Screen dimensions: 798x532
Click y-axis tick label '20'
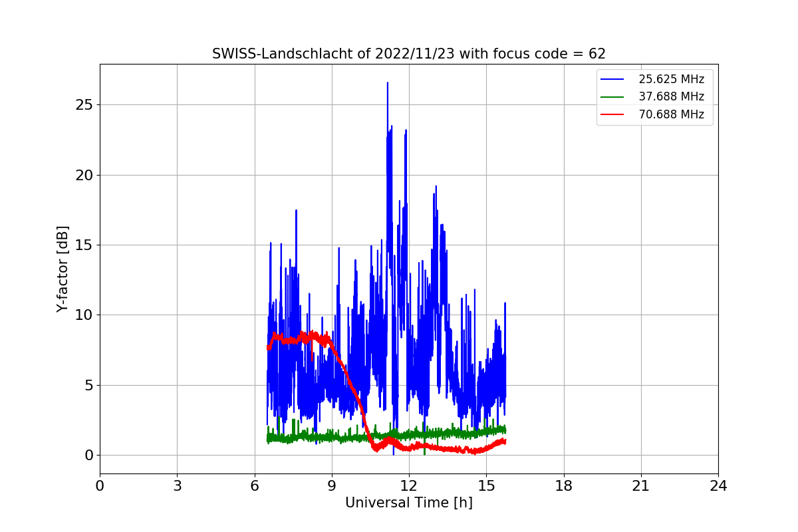[85, 175]
